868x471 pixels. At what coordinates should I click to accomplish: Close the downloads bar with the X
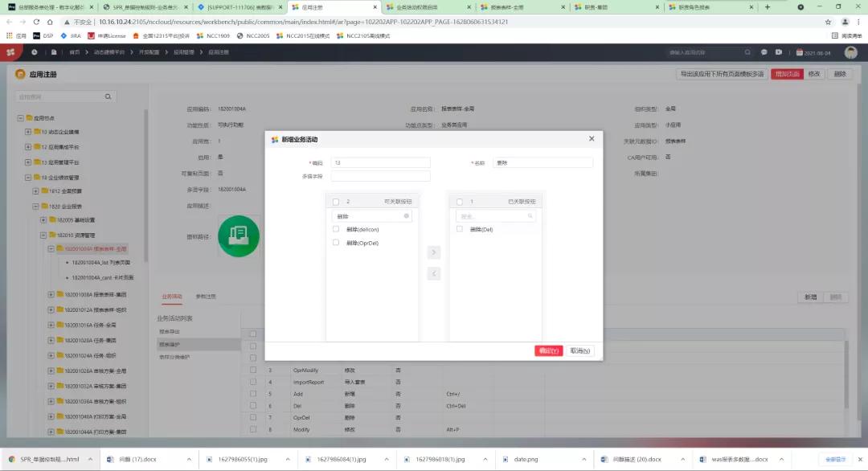[x=860, y=460]
